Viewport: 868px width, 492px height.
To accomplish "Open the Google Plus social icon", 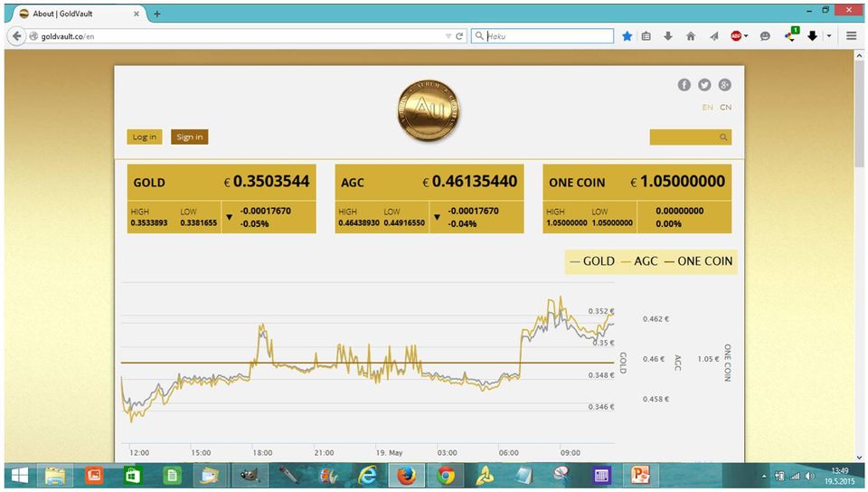I will 724,85.
